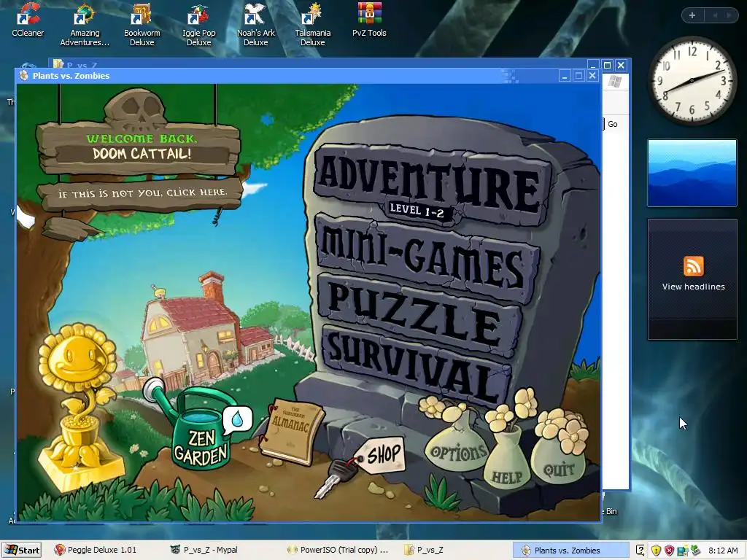Viewport: 747px width, 560px height.
Task: Open Puzzle mode on the tombstone
Action: tap(419, 314)
